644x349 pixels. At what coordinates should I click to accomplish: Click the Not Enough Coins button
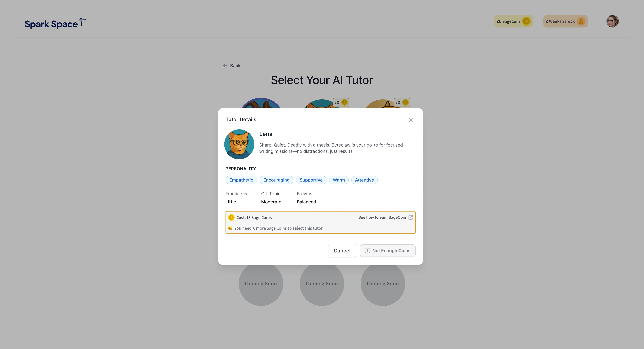(x=388, y=251)
